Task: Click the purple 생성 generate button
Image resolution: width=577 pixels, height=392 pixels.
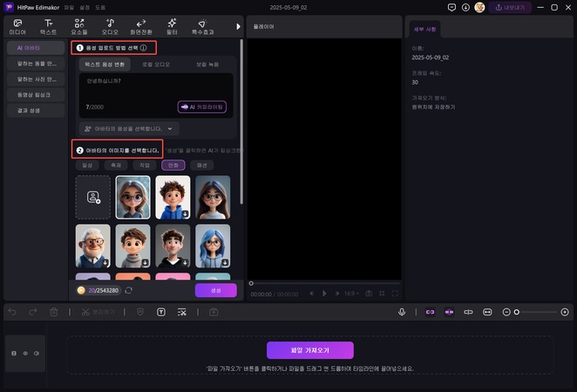Action: (x=216, y=290)
